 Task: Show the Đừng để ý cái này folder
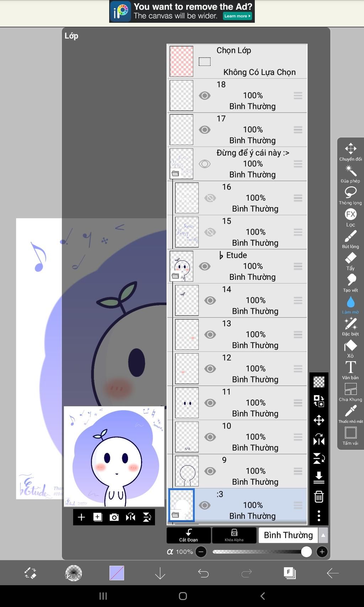[205, 164]
